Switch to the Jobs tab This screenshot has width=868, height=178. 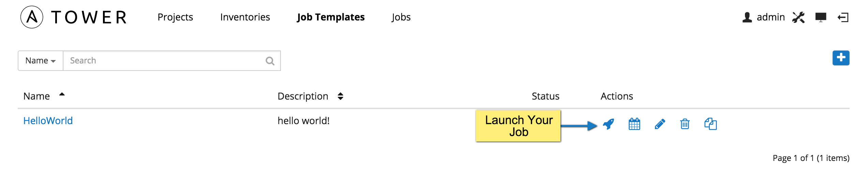point(401,17)
